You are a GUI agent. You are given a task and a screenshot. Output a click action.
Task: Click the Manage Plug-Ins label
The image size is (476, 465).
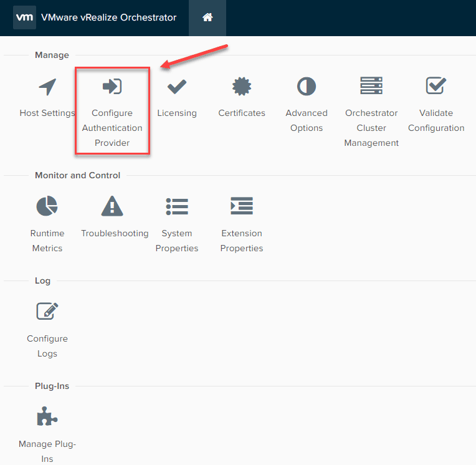(x=47, y=451)
